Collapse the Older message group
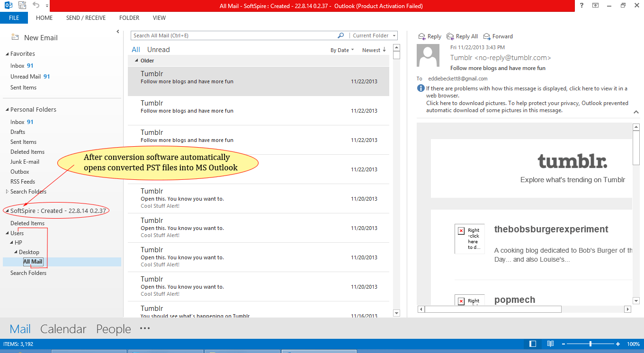 coord(136,61)
